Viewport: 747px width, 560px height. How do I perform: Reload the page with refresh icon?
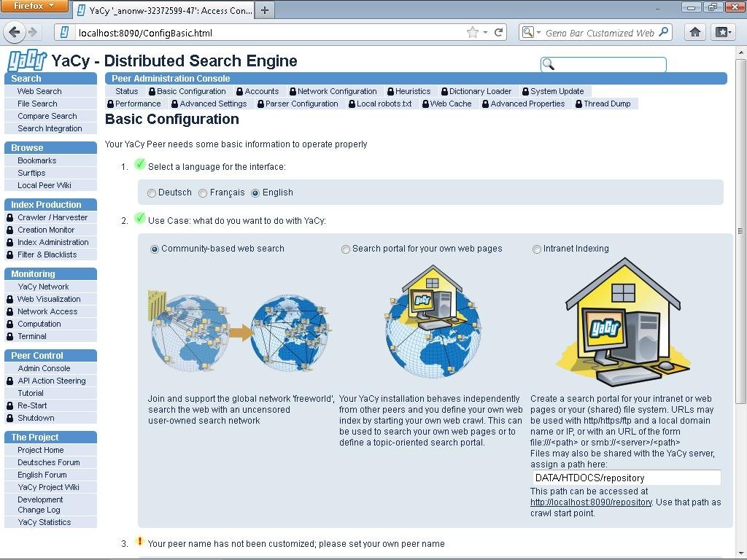[x=499, y=32]
